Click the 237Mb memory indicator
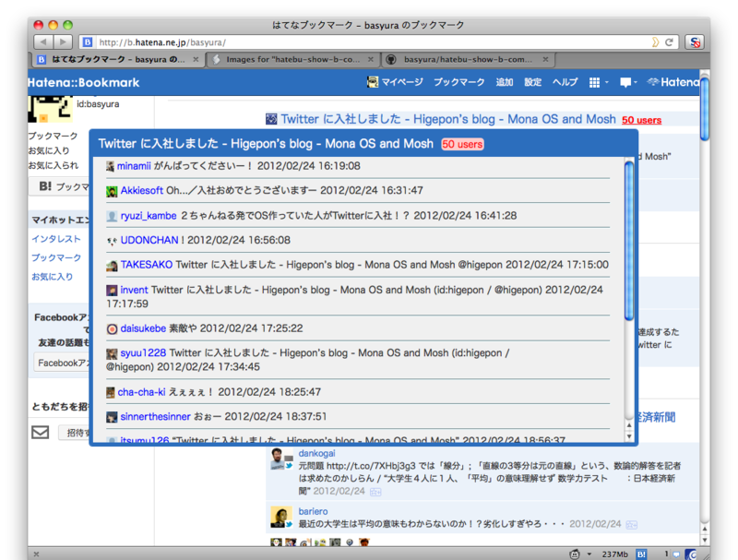This screenshot has width=738, height=560. pyautogui.click(x=614, y=554)
